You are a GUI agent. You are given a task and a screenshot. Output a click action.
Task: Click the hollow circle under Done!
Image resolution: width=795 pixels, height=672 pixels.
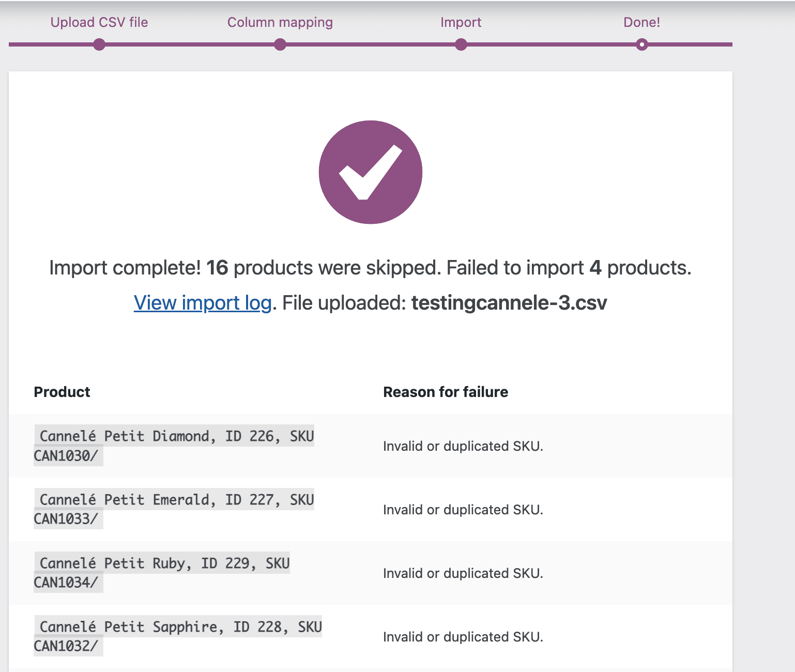[x=641, y=44]
